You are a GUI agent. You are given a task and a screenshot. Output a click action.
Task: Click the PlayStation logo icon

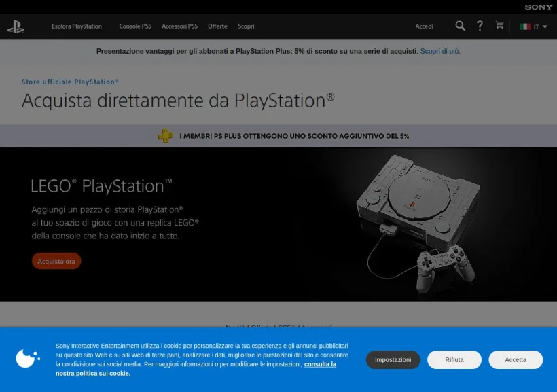[x=16, y=26]
